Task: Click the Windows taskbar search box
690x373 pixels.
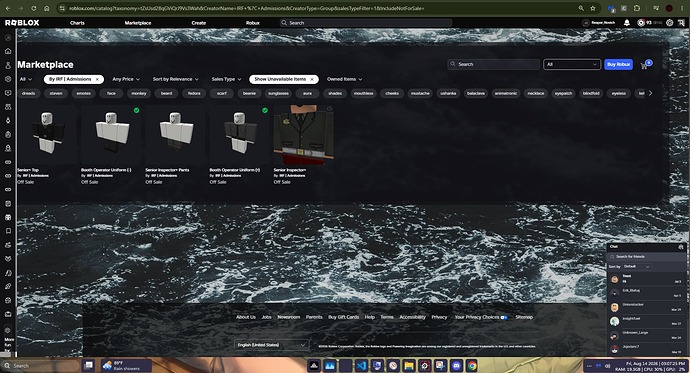Action: 40,366
